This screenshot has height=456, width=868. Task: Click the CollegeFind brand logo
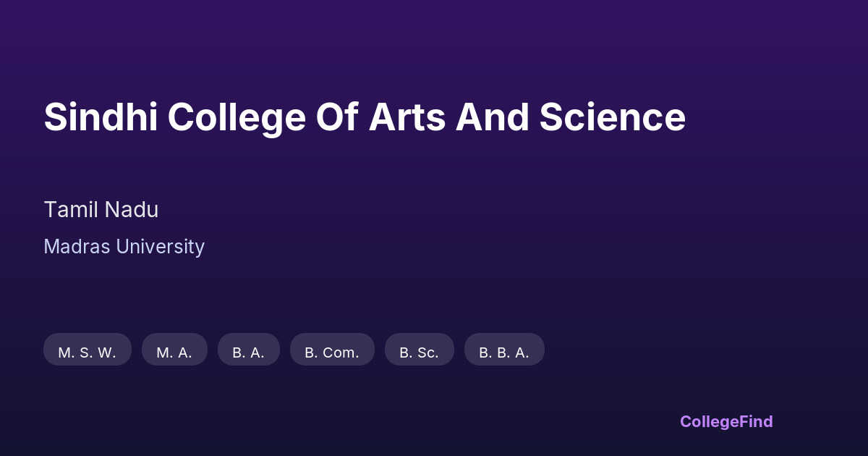[726, 421]
